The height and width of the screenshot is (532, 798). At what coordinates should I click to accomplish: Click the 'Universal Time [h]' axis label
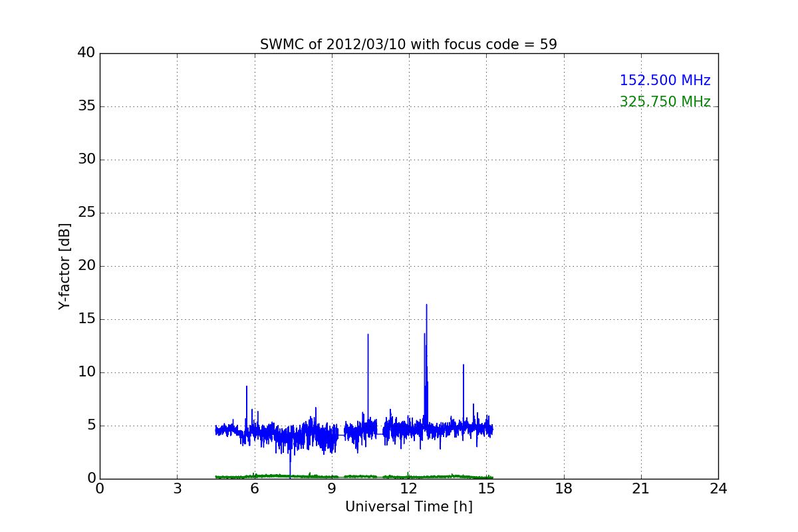[x=409, y=507]
